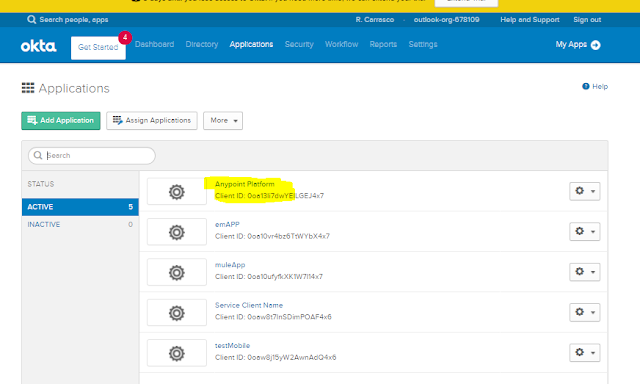Image resolution: width=640 pixels, height=384 pixels.
Task: Open the Get Started tab
Action: pyautogui.click(x=98, y=47)
